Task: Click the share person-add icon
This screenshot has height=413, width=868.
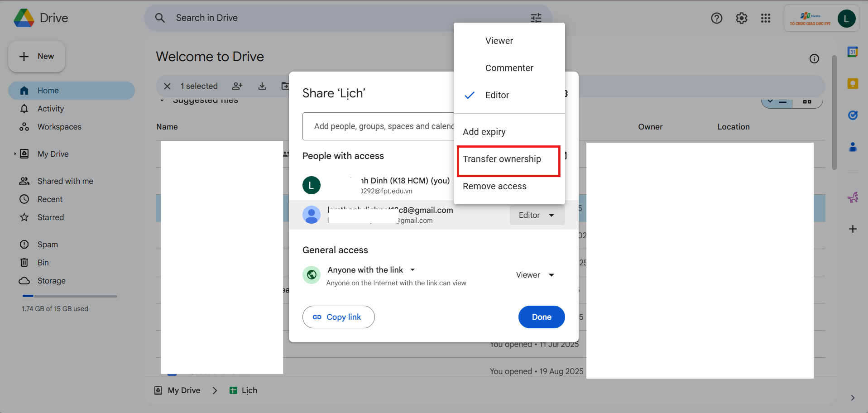Action: [x=237, y=86]
